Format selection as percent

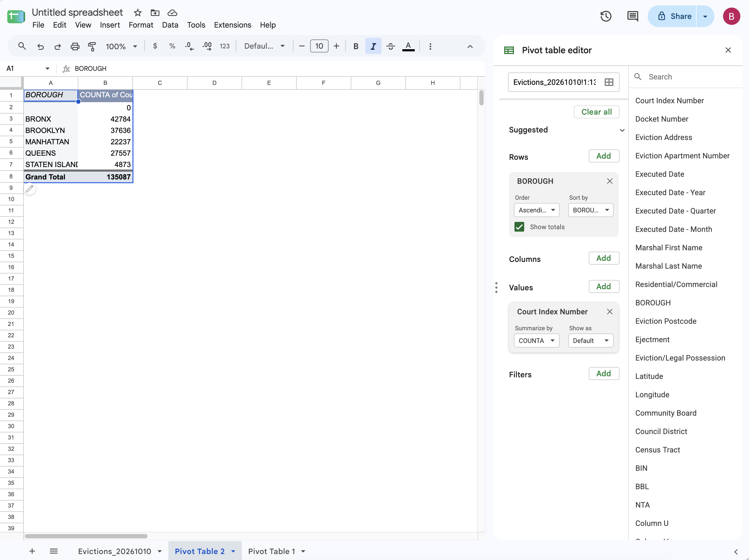pos(172,46)
